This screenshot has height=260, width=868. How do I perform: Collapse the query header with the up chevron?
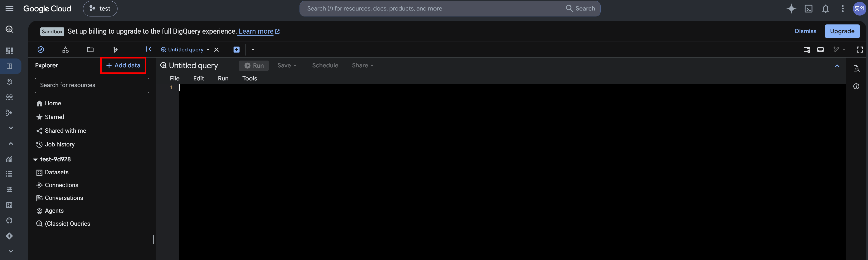click(837, 66)
